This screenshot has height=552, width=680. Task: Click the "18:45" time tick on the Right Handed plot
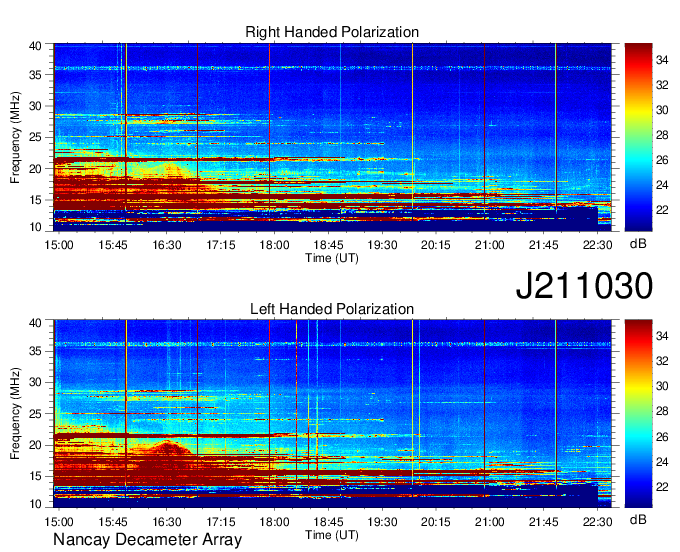(x=328, y=245)
